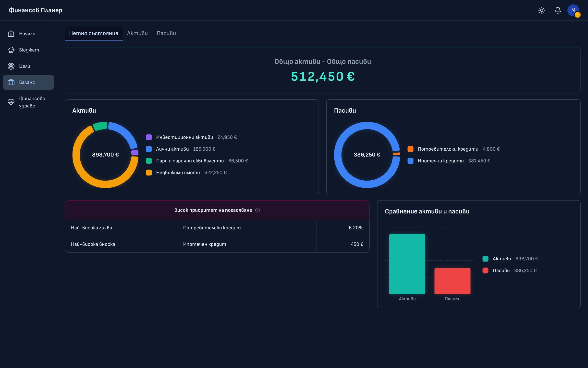Click the briefcase Баланс icon
Image resolution: width=588 pixels, height=368 pixels.
point(11,82)
